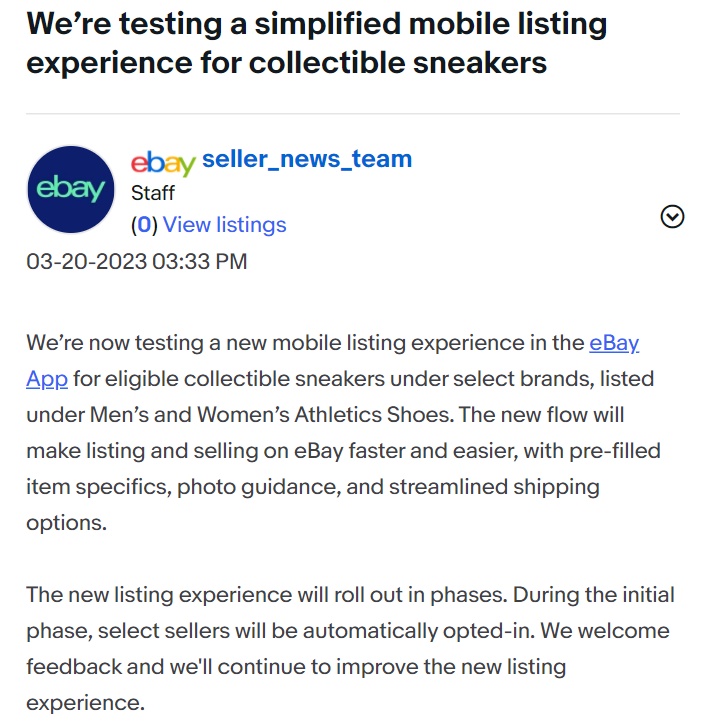
Task: Click the phrase streamlined shipping
Action: point(495,487)
